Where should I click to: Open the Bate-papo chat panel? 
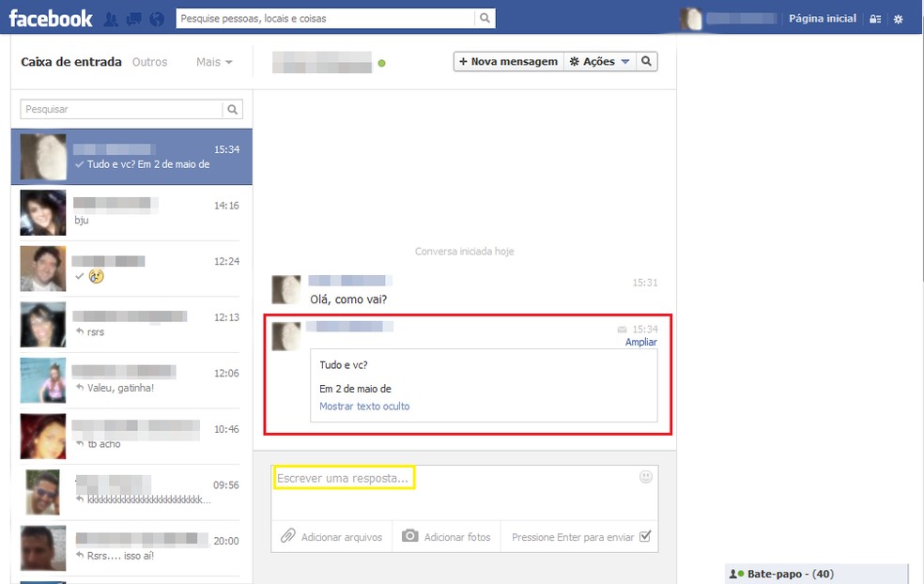click(784, 574)
